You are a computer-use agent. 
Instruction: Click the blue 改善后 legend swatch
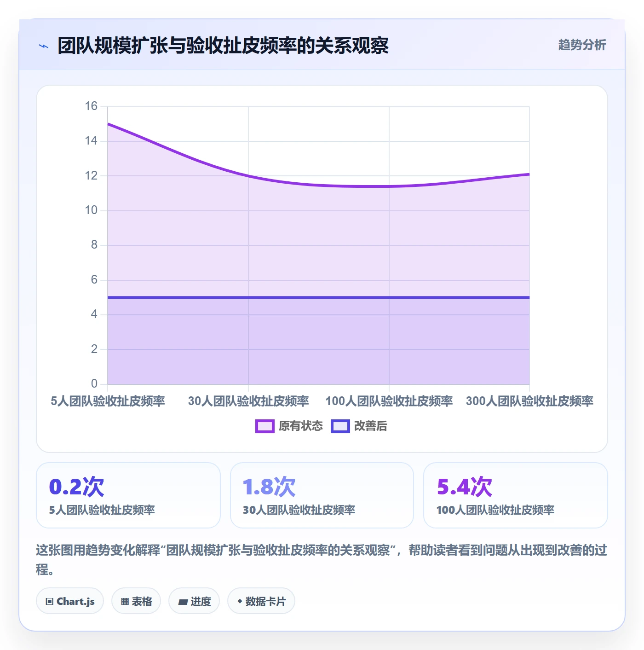click(340, 426)
